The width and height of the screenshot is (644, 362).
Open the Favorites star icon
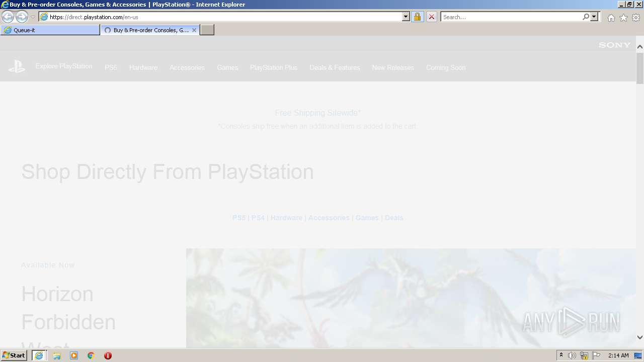[x=623, y=18]
